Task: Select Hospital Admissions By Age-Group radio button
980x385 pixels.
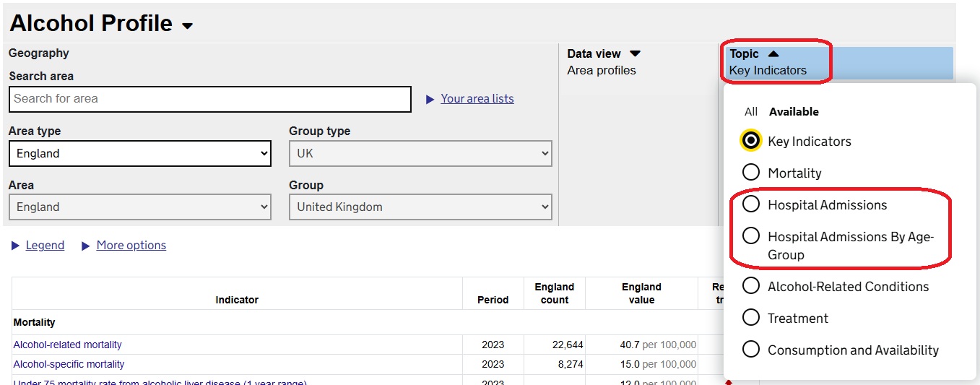Action: pos(751,236)
